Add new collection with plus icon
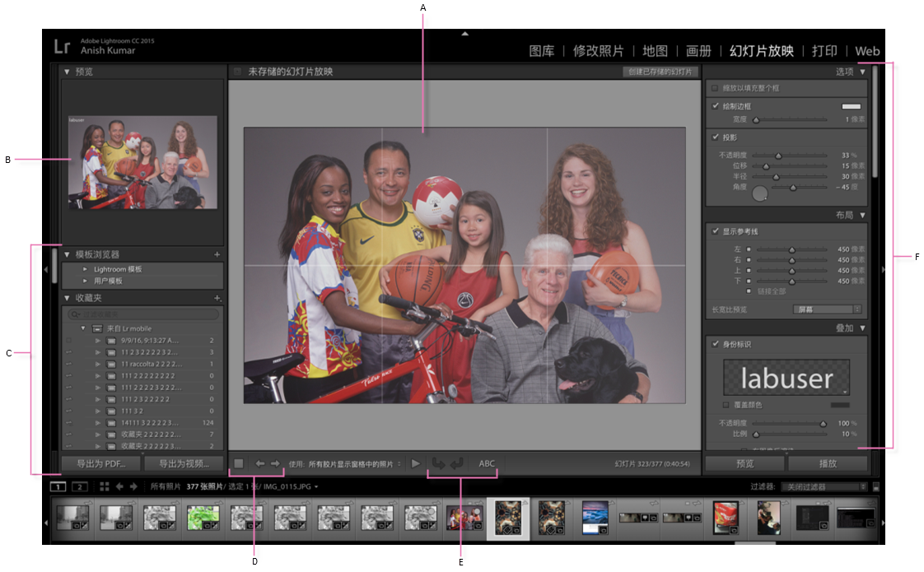This screenshot has width=924, height=572. click(x=217, y=298)
